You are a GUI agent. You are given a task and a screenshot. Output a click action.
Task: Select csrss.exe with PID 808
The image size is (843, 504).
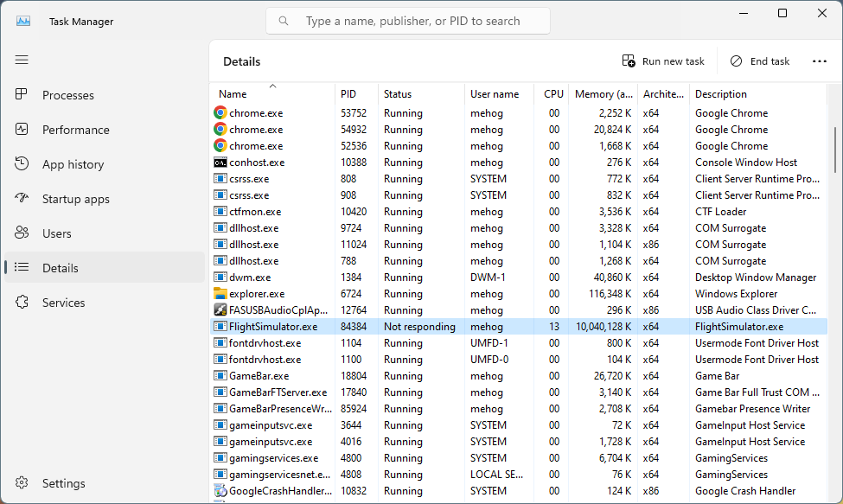coord(249,179)
